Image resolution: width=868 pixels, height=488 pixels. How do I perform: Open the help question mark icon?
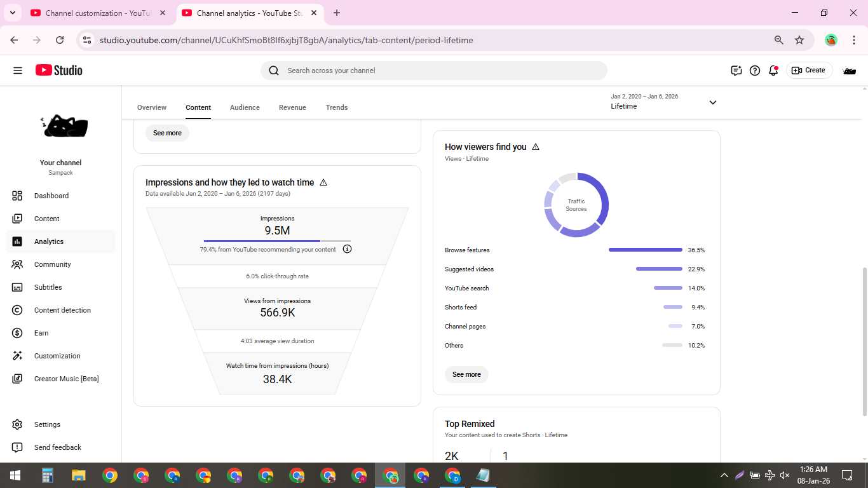point(755,71)
